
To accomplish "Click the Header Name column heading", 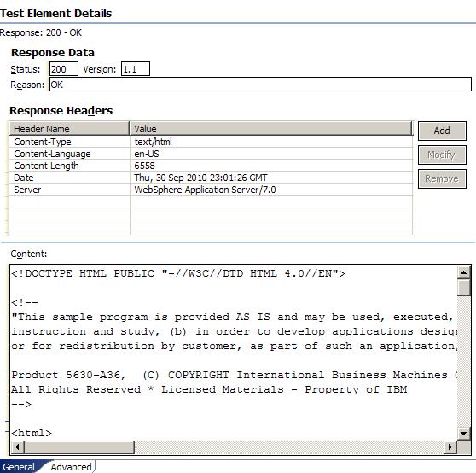I will pyautogui.click(x=69, y=129).
